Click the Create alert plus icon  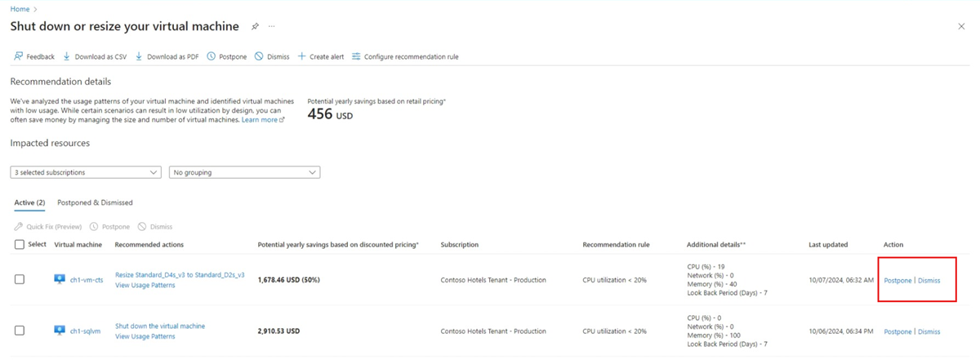coord(301,56)
